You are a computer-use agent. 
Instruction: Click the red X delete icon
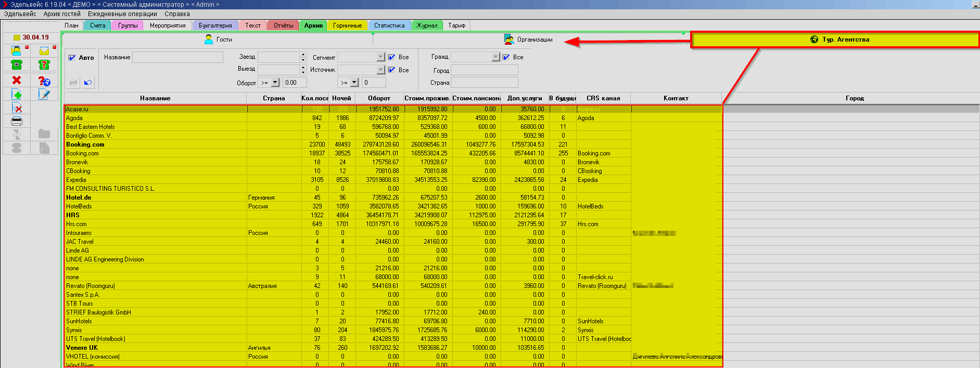coord(17,80)
